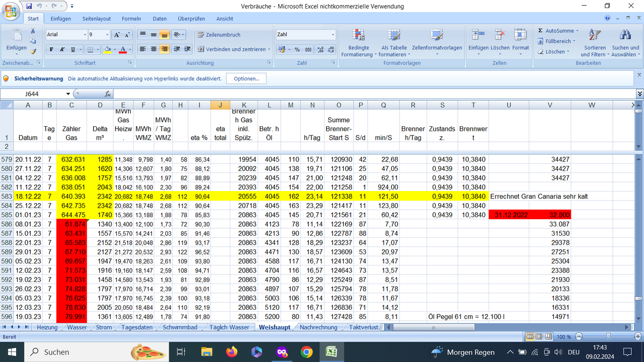Image resolution: width=644 pixels, height=362 pixels.
Task: Toggle bold F formatting
Action: pos(51,49)
